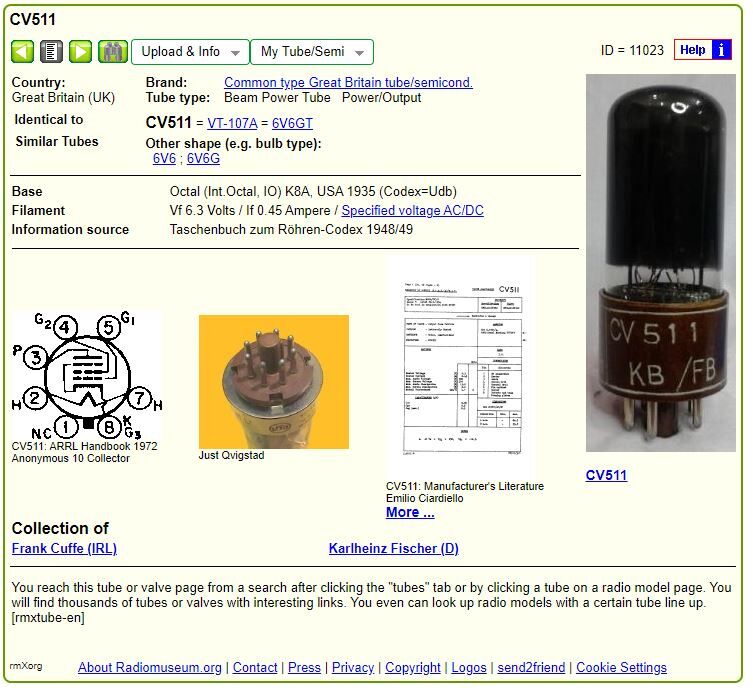The image size is (753, 691).
Task: Click the binoculars search icon
Action: coord(112,52)
